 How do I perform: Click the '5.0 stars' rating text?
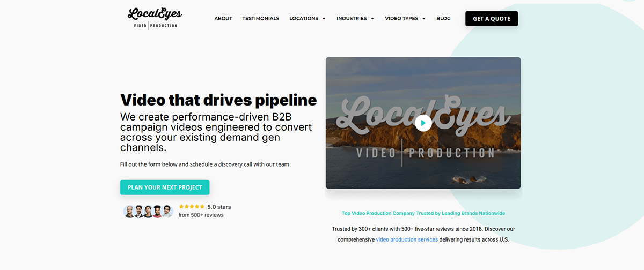coord(219,206)
